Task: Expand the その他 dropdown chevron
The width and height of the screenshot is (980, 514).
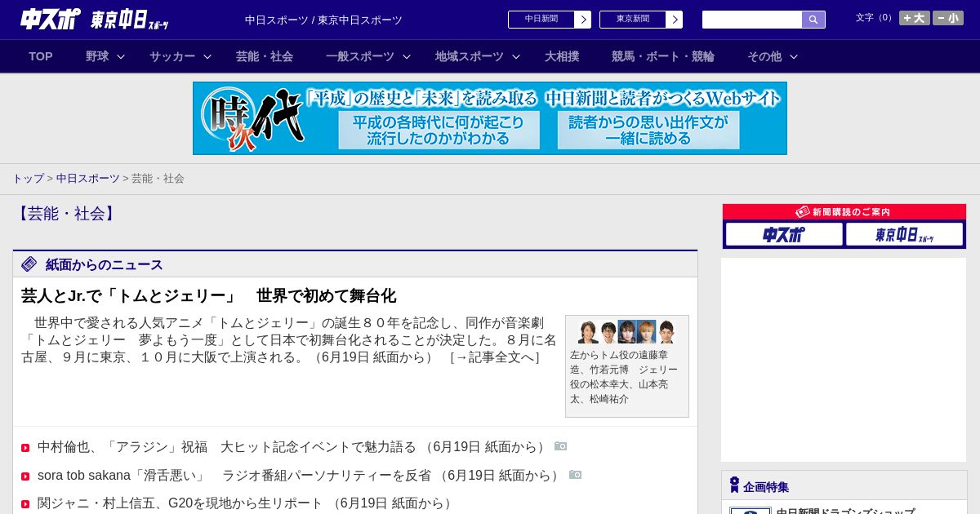Action: (x=794, y=56)
